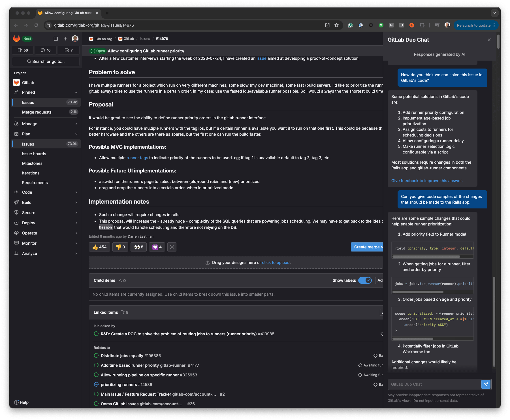Click the thumbs up reaction 454
510x420 pixels.
coord(99,247)
